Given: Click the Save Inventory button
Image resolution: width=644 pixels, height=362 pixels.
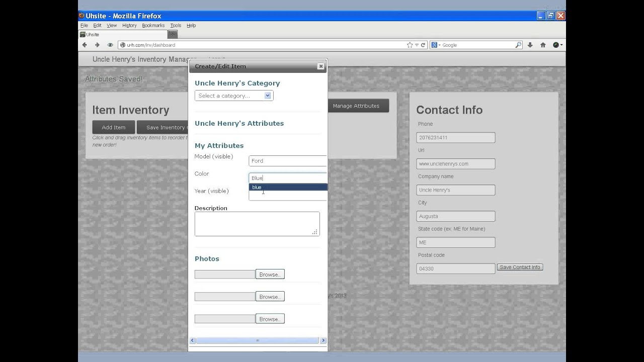Looking at the screenshot, I should coord(163,127).
